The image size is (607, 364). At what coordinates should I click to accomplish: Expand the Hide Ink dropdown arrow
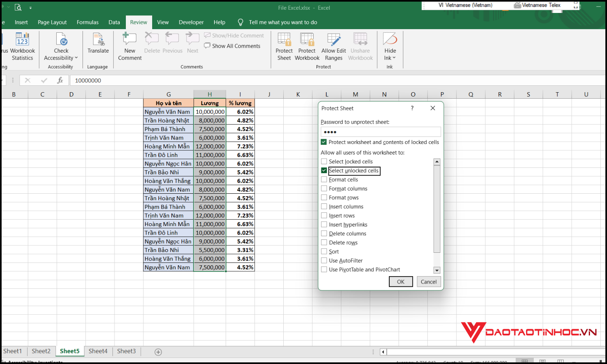[x=394, y=58]
